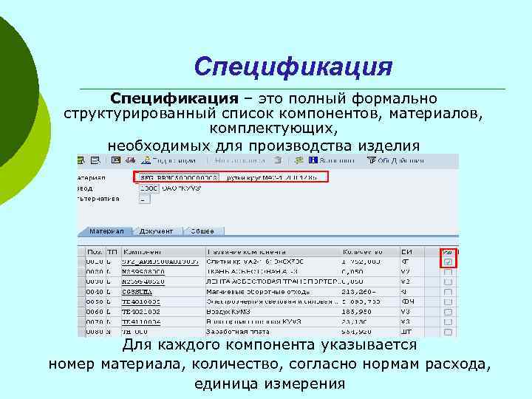Click the Завод plant code field
Screen dimensions: 532x399
pyautogui.click(x=149, y=188)
